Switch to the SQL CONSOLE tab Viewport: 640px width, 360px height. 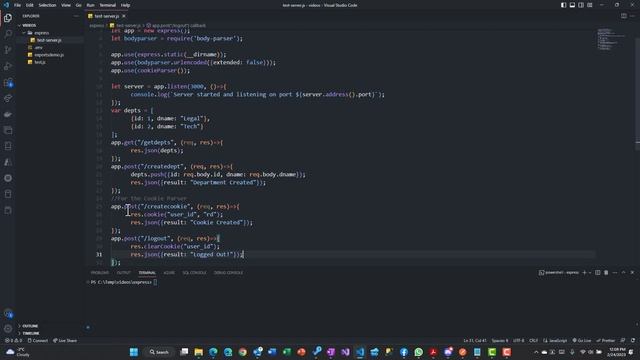[x=194, y=273]
